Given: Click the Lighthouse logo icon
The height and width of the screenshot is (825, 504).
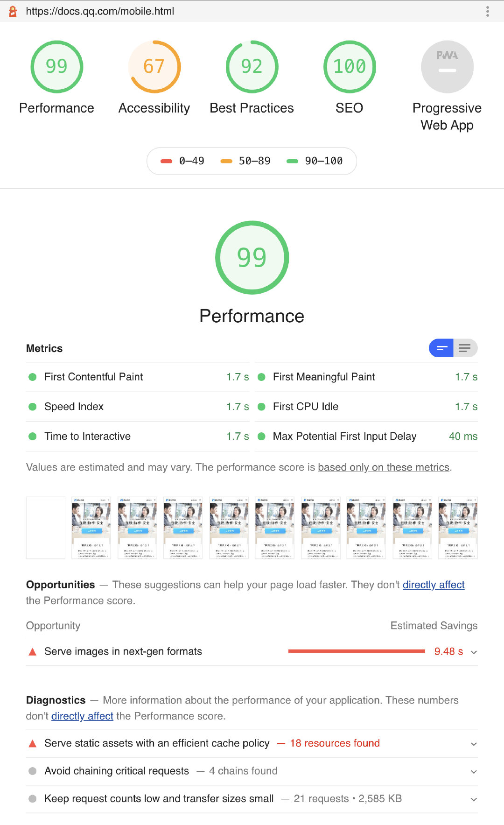Looking at the screenshot, I should tap(13, 11).
